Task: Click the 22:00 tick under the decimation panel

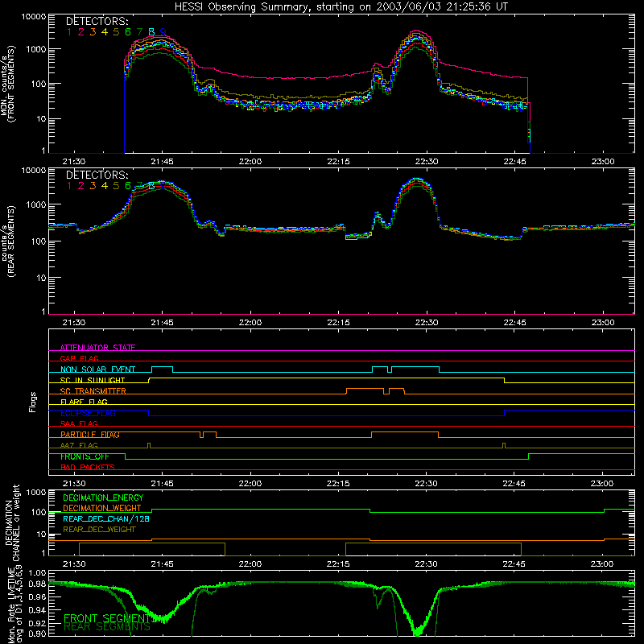Action: click(x=250, y=564)
